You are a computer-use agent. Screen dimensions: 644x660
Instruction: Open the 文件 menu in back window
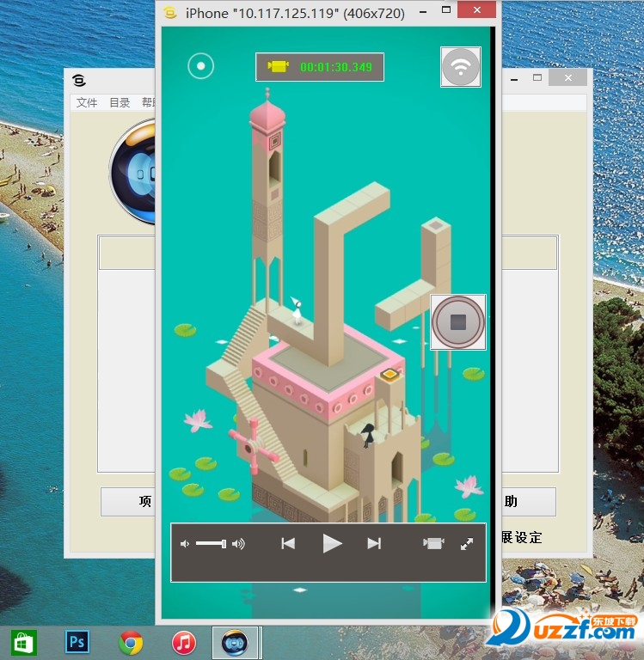pyautogui.click(x=87, y=102)
